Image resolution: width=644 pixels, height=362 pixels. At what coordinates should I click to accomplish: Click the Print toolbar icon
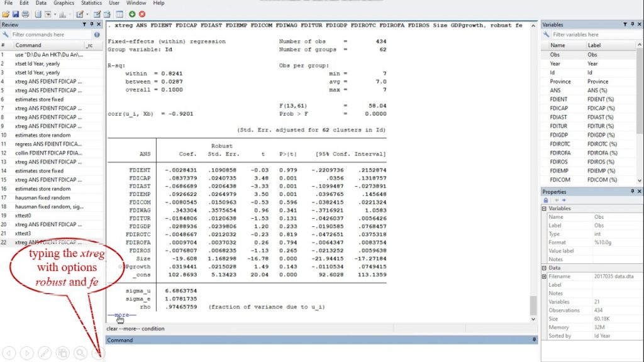[x=25, y=14]
